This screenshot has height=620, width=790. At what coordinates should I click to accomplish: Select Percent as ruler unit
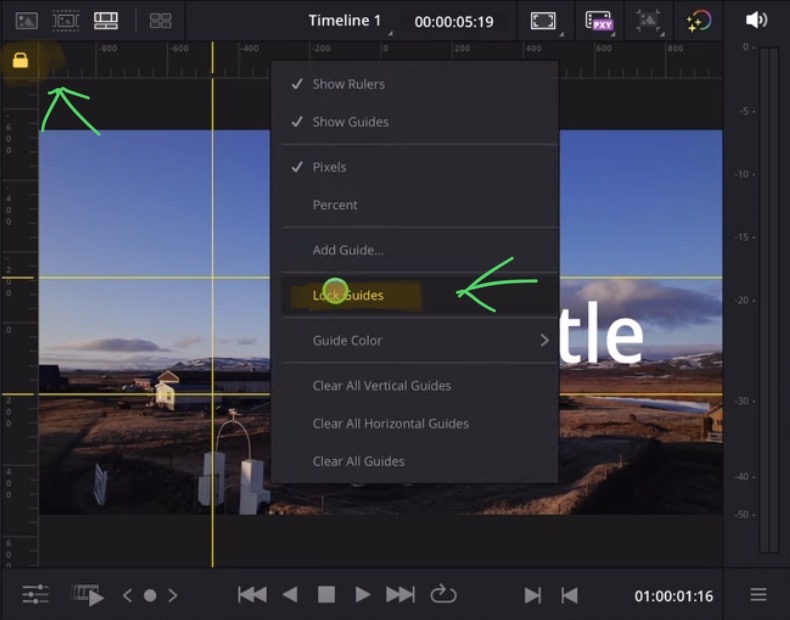tap(335, 205)
